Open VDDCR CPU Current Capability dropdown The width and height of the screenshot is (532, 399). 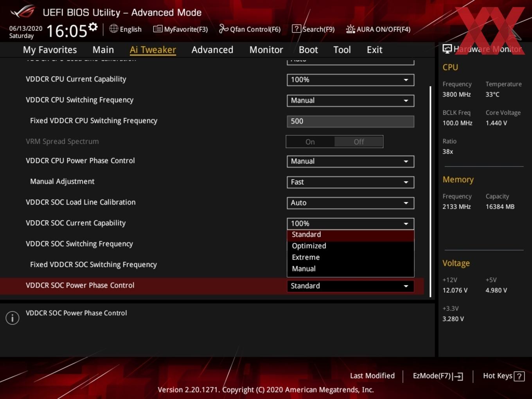click(350, 80)
